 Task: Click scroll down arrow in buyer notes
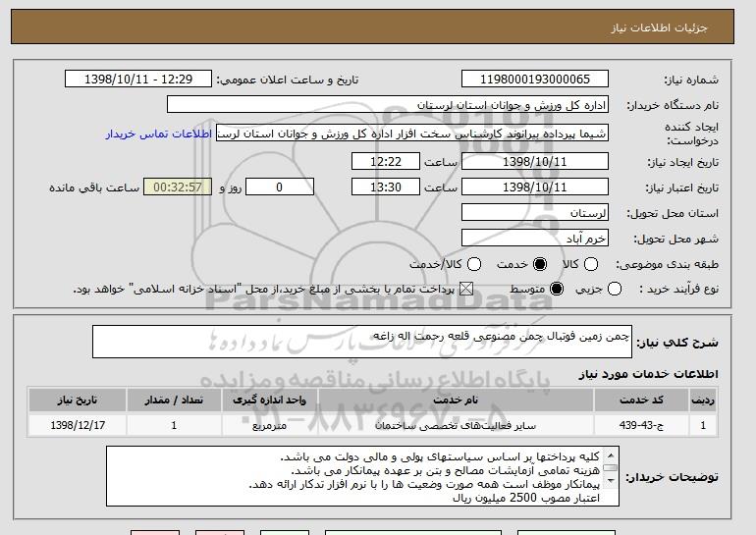pyautogui.click(x=611, y=481)
